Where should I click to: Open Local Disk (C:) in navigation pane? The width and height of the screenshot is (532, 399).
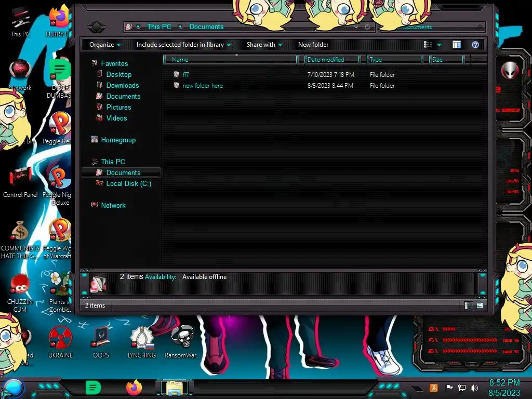[129, 183]
